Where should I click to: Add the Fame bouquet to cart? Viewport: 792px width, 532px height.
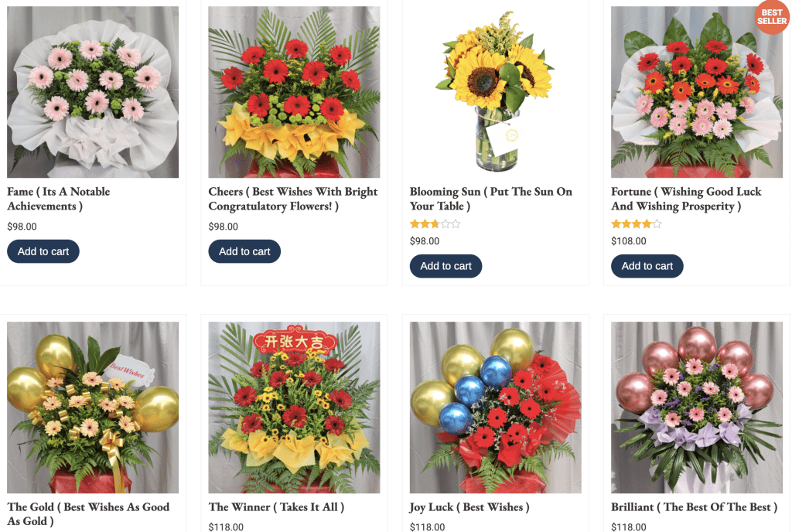(43, 251)
